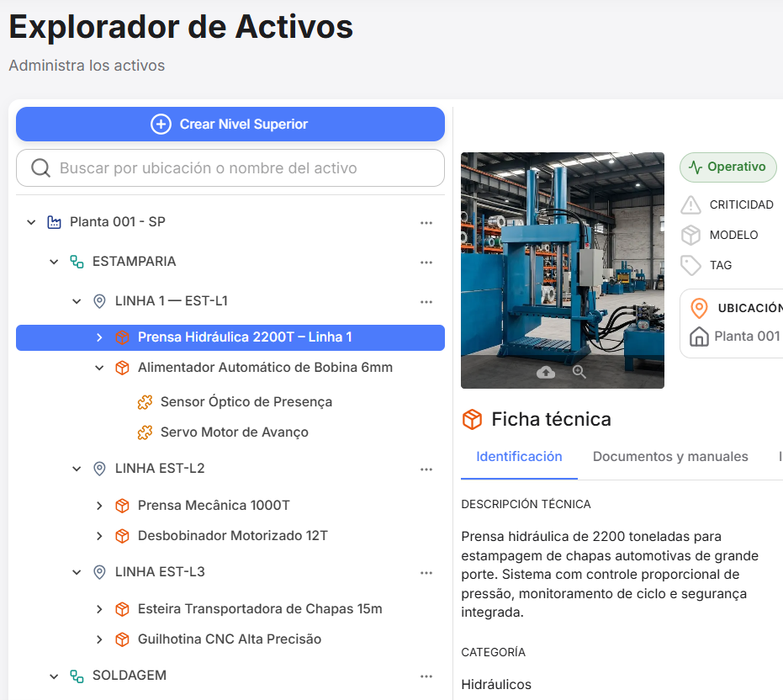
Task: Collapse the SOLDAGEM node
Action: [x=54, y=676]
